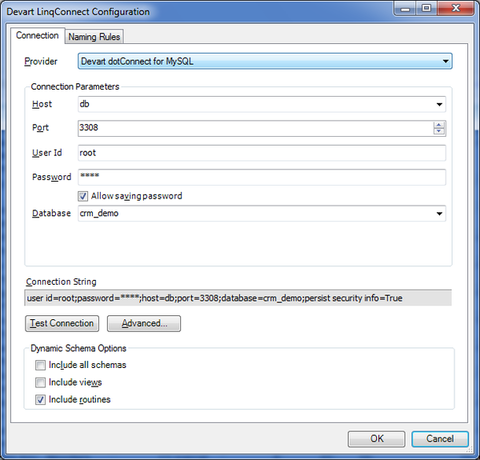Click the Test Connection button
This screenshot has width=480, height=460.
[62, 323]
